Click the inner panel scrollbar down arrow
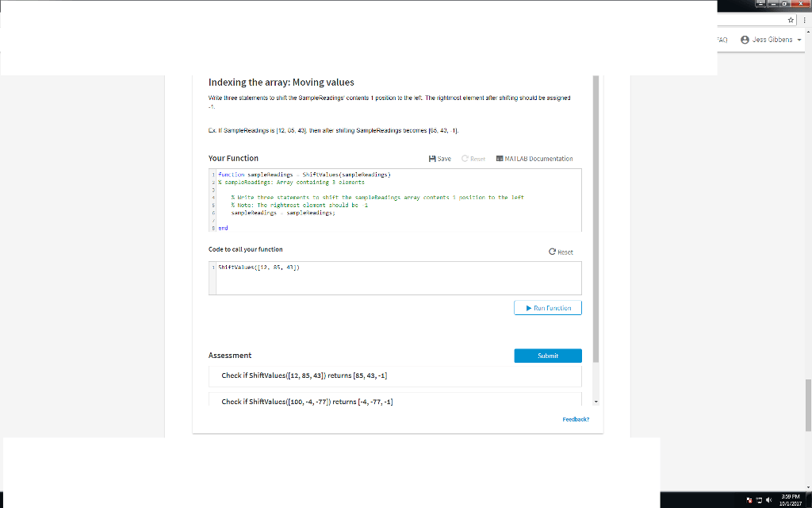Viewport: 812px width, 508px height. pos(596,402)
